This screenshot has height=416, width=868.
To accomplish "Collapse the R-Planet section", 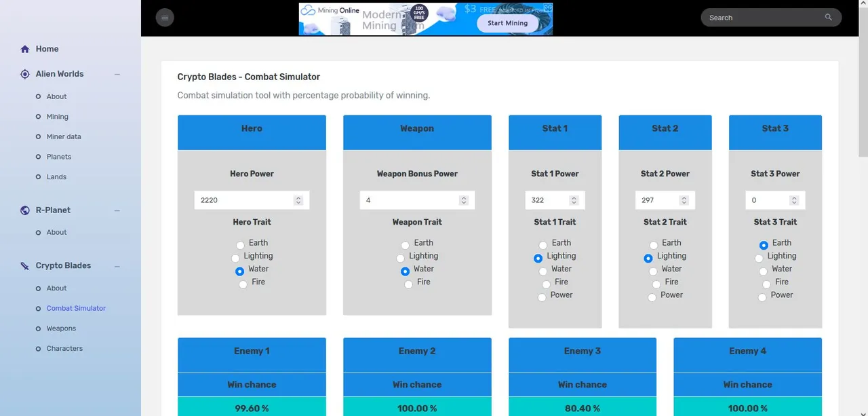I will [117, 210].
